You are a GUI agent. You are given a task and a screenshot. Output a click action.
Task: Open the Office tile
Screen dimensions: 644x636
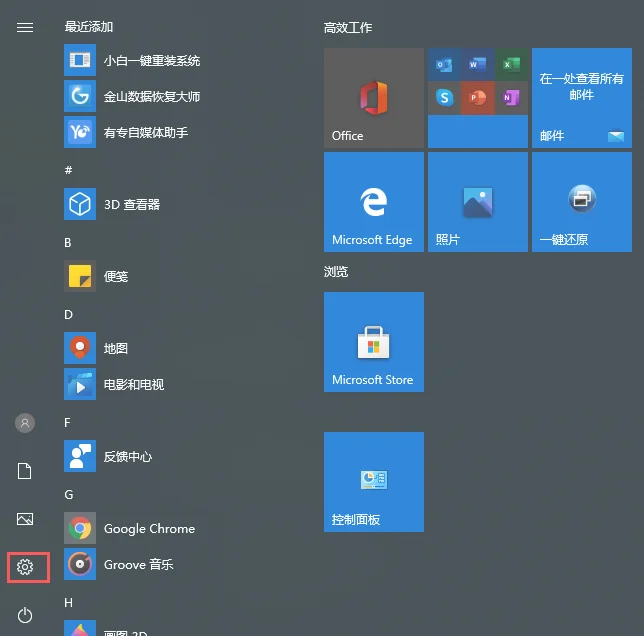[374, 98]
